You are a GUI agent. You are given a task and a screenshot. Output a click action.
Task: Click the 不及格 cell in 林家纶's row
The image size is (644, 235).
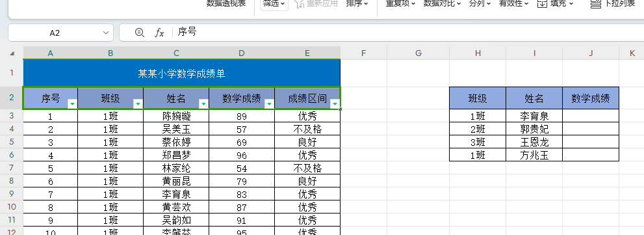point(307,168)
